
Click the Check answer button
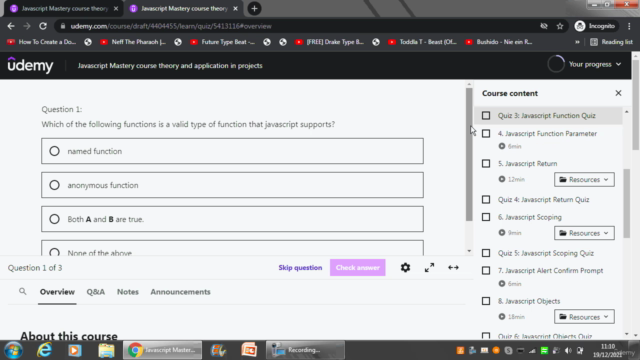[x=358, y=268]
